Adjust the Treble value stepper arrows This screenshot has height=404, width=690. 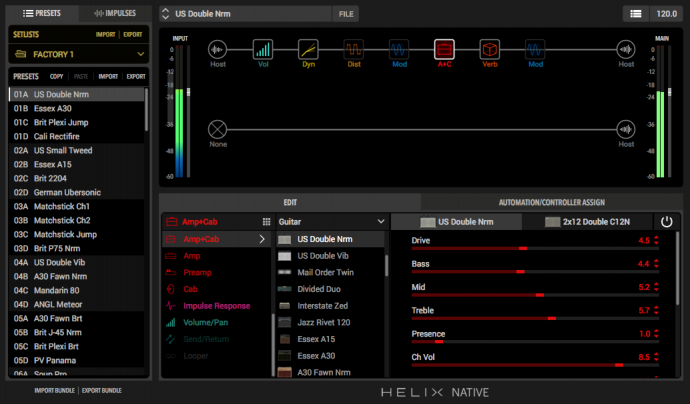tap(656, 310)
